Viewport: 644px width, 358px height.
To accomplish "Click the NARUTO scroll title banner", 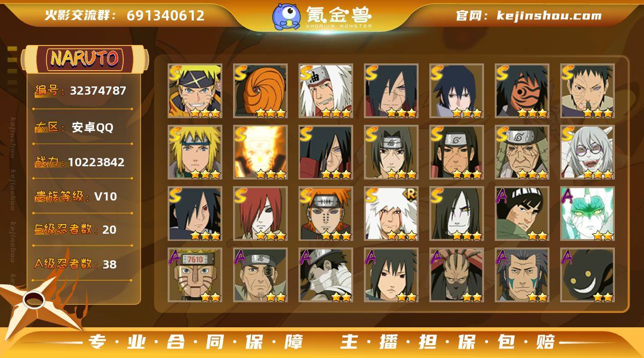I will pos(85,58).
